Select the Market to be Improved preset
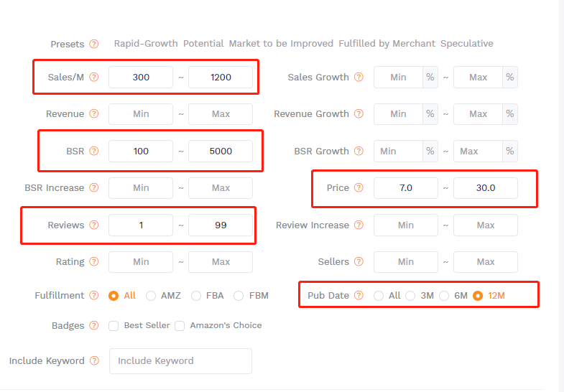 (x=281, y=44)
